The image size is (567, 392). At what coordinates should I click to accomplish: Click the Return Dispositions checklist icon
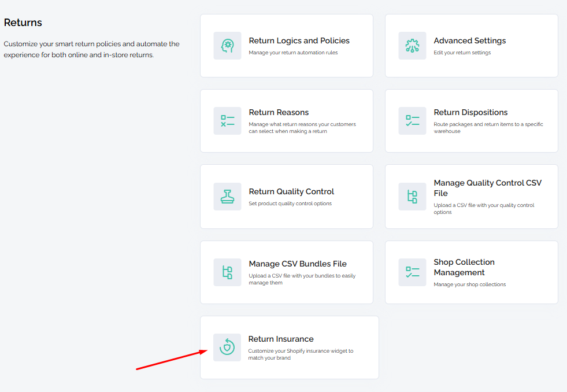pos(412,121)
